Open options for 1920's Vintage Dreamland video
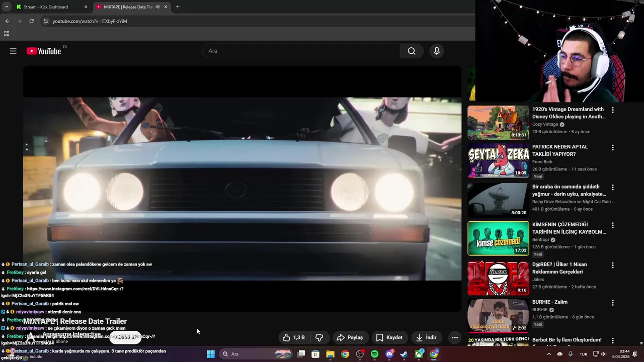 [613, 110]
